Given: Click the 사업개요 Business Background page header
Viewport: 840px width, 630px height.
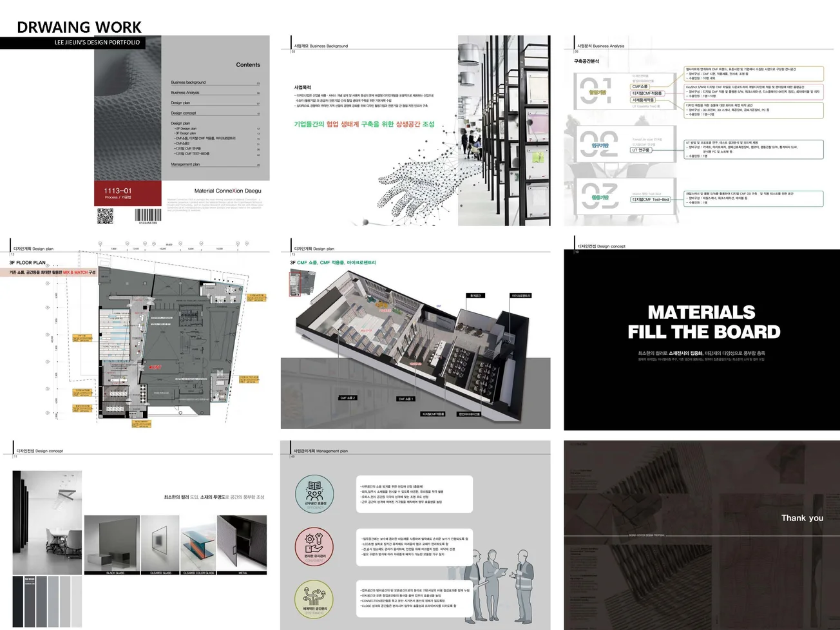Looking at the screenshot, I should click(321, 46).
